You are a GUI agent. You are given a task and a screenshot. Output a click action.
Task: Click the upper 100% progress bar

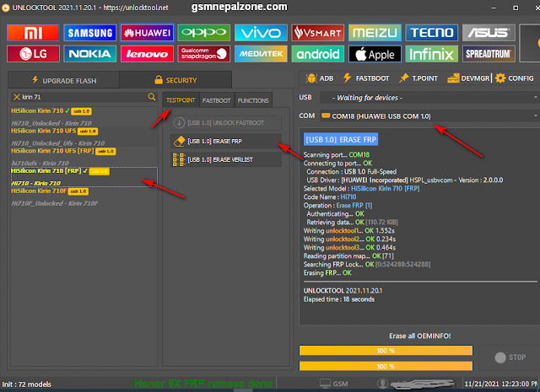pos(386,351)
